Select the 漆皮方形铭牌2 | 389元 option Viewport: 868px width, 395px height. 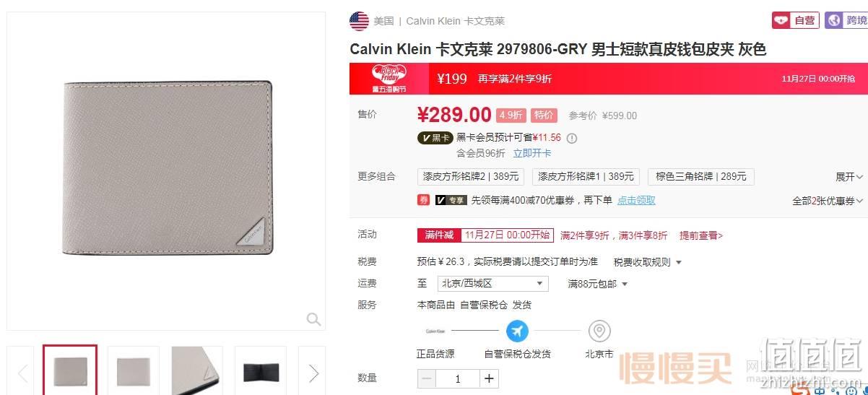[471, 176]
